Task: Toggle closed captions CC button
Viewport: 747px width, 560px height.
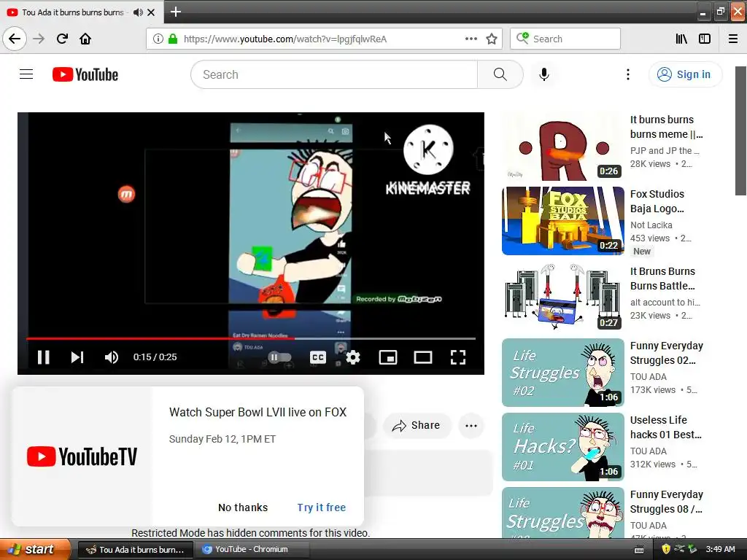Action: 318,357
